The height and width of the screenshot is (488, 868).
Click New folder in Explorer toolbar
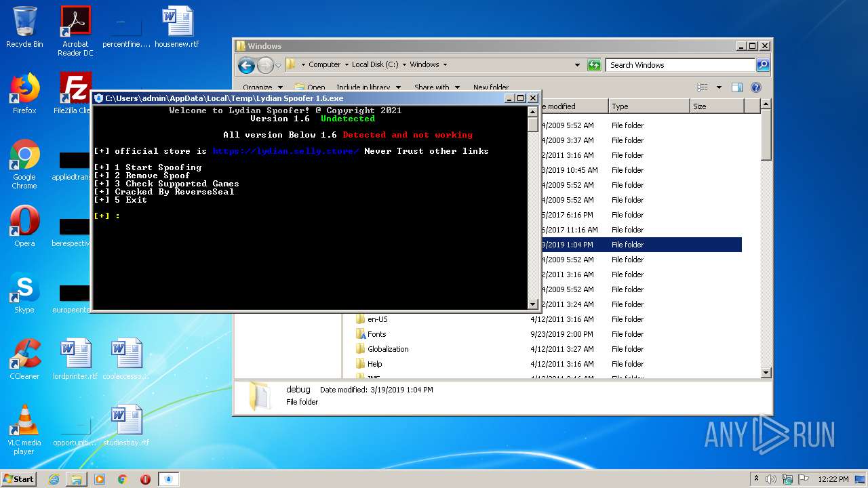(491, 87)
